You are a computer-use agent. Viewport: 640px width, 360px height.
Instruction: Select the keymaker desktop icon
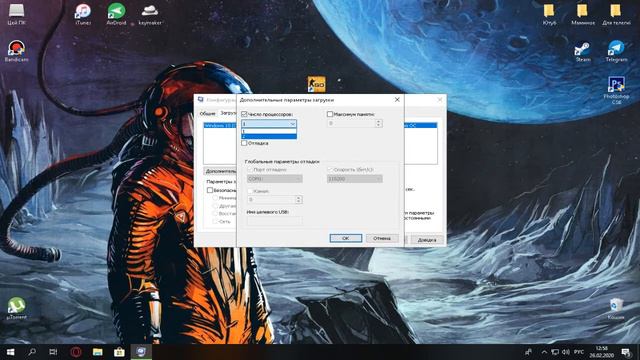pos(150,14)
